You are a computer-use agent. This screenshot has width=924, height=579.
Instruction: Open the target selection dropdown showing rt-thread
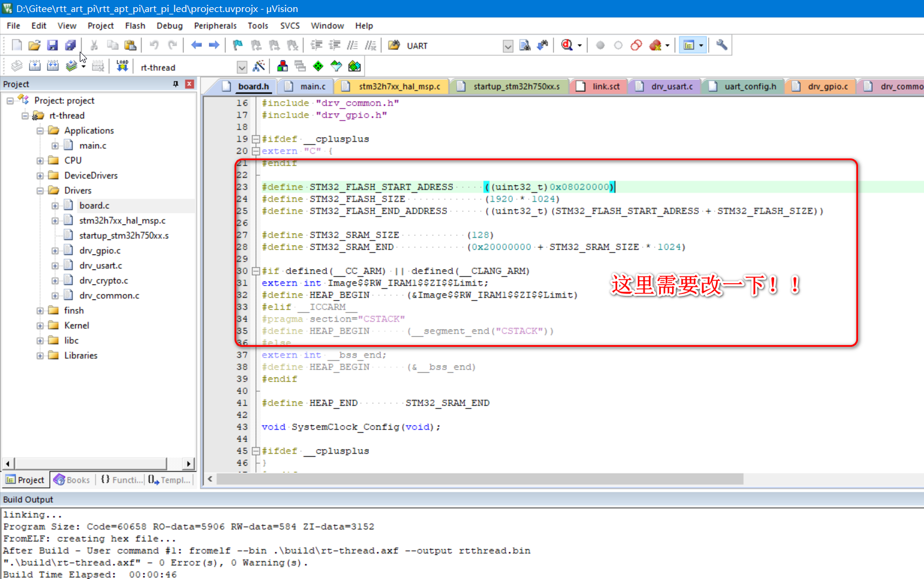point(242,67)
